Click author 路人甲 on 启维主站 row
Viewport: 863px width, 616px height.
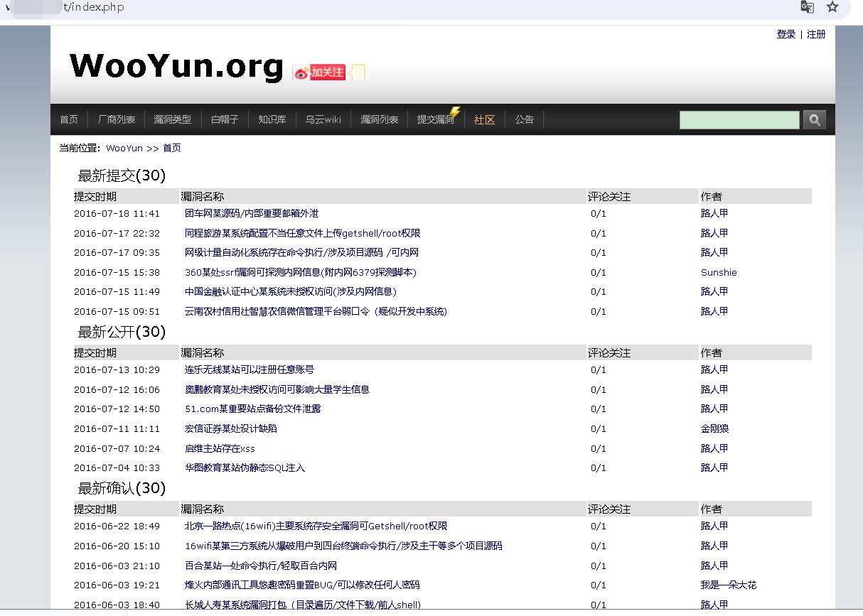tap(714, 449)
